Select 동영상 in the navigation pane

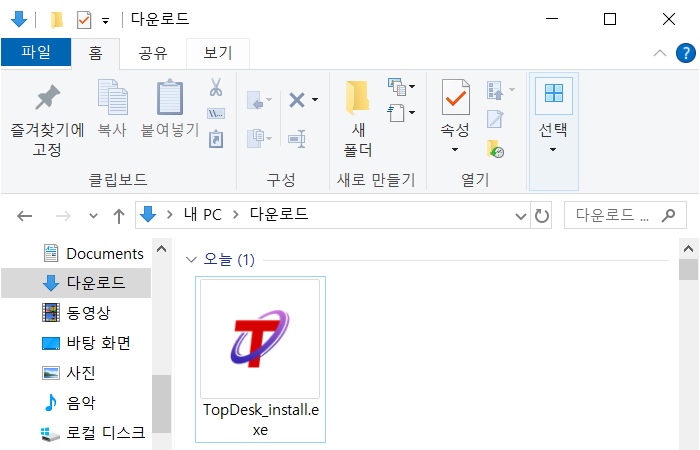point(76,312)
